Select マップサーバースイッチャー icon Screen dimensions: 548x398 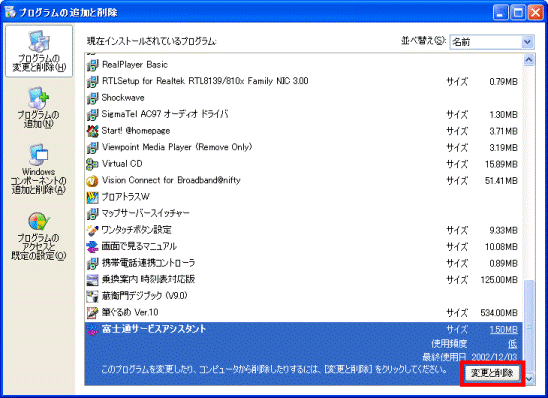(x=93, y=214)
